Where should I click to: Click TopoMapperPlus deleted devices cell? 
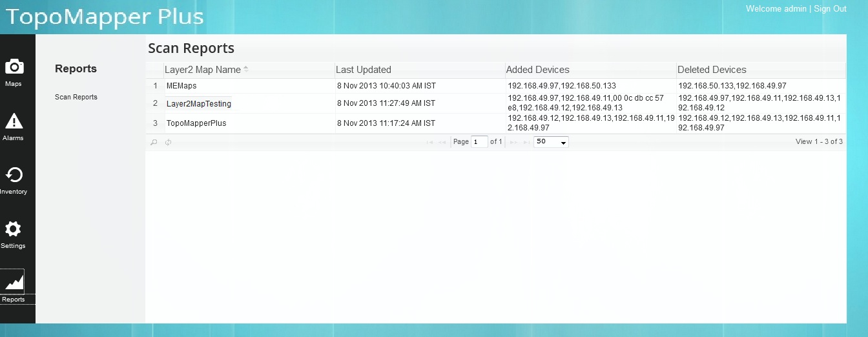click(x=761, y=123)
